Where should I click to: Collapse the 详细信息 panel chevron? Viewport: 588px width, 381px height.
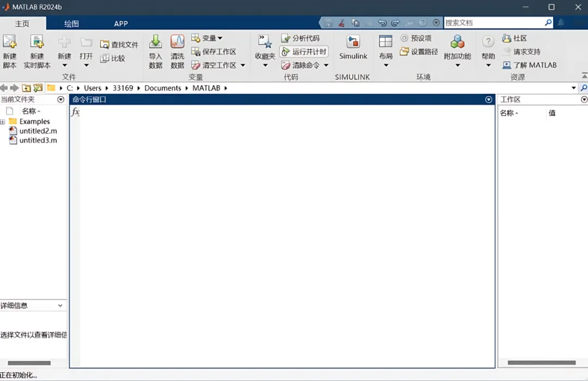click(60, 306)
